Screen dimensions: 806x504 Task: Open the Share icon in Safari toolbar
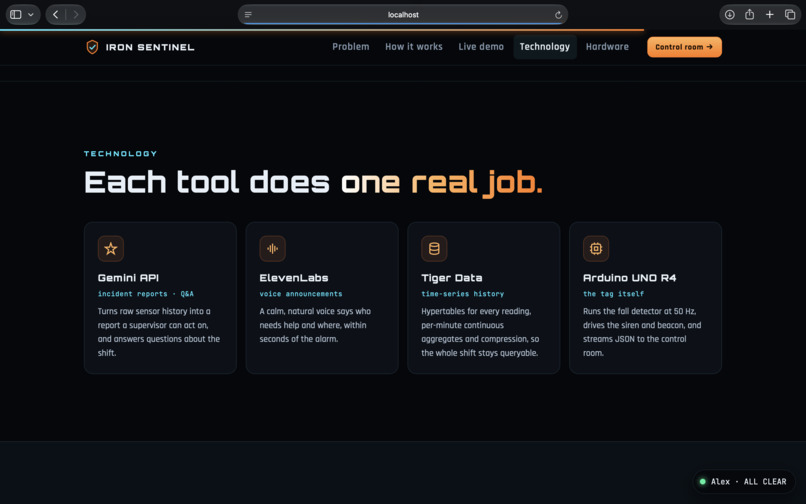(x=749, y=14)
